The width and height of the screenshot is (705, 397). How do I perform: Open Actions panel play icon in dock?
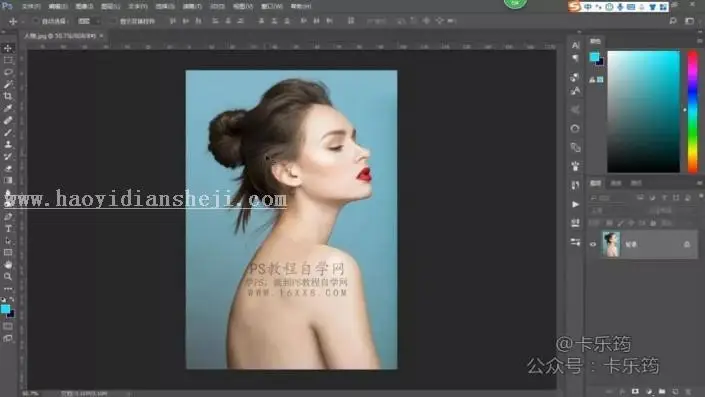pyautogui.click(x=576, y=205)
